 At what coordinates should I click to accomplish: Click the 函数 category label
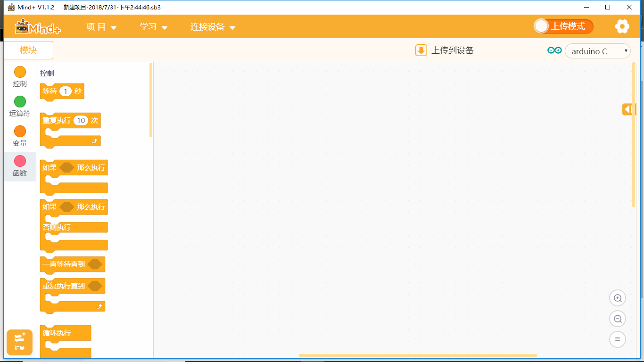coord(20,173)
